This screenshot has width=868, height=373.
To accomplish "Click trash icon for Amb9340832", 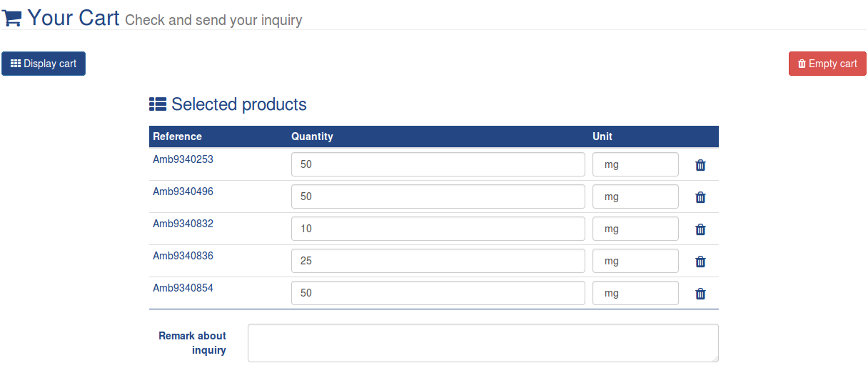I will pos(700,229).
